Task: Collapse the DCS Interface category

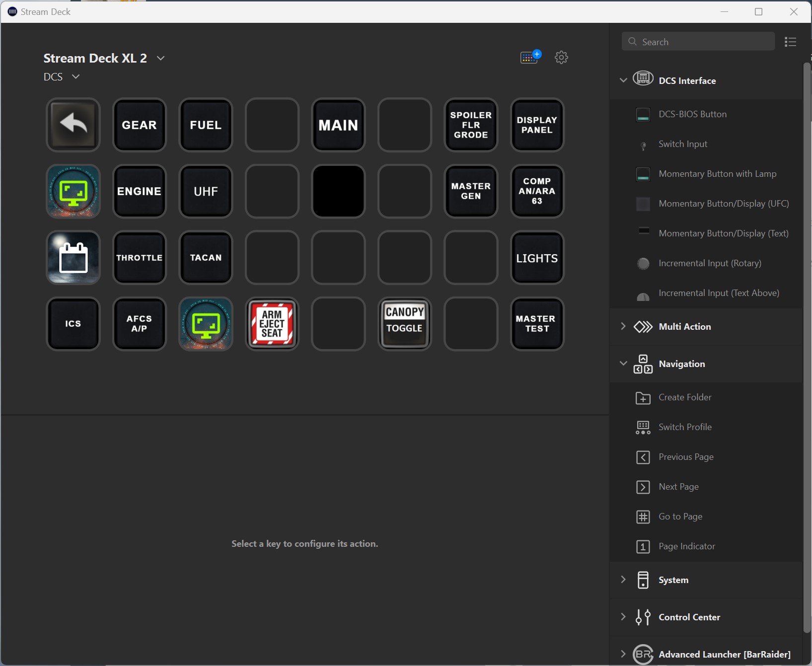Action: pos(623,80)
